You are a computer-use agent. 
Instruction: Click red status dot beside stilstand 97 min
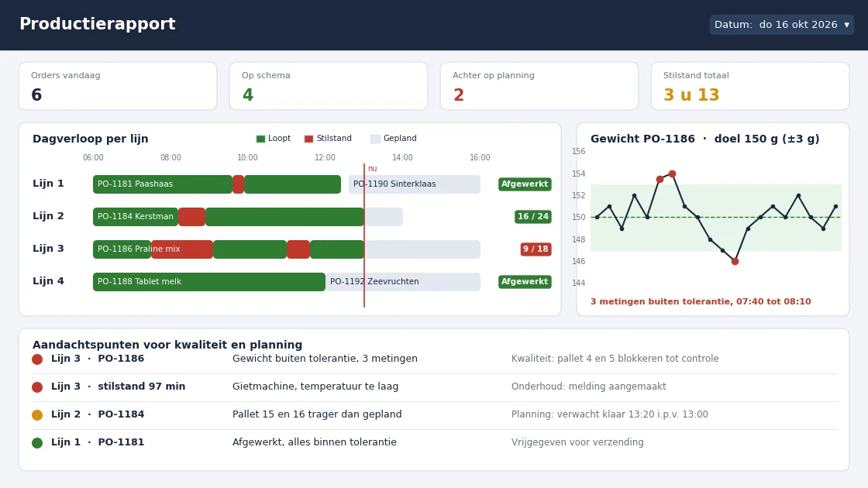[x=37, y=387]
